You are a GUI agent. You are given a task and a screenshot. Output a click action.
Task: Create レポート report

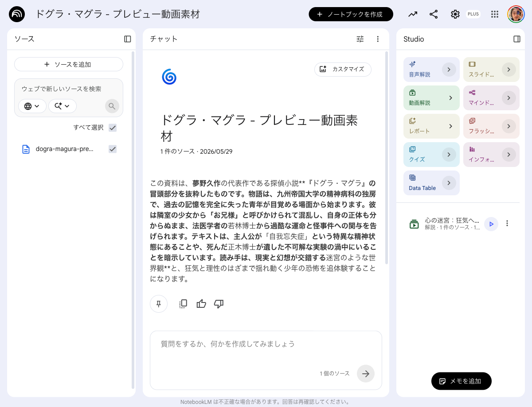(431, 126)
